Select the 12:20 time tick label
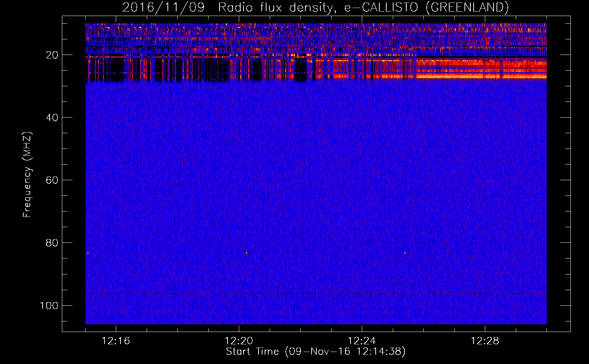Viewport: 589px width, 364px height. [239, 341]
